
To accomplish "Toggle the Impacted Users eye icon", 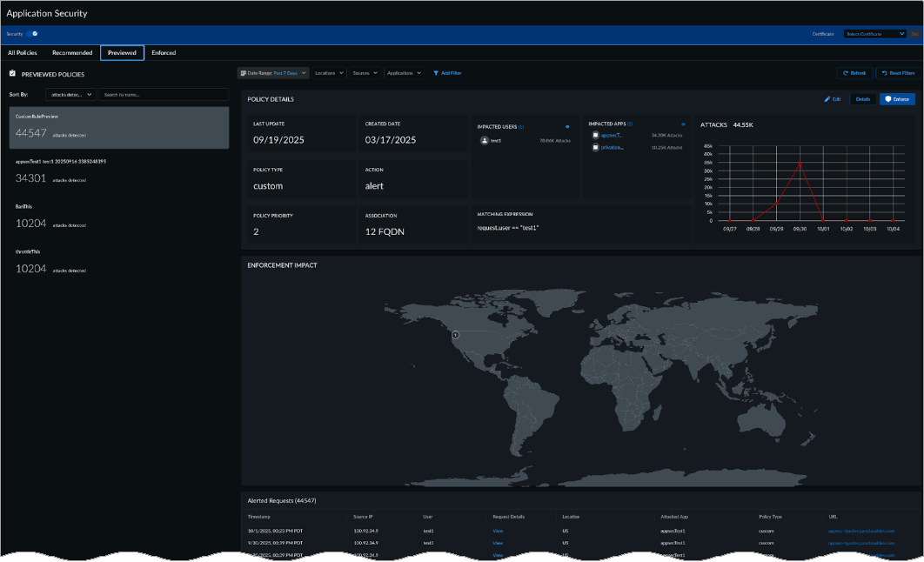I will [567, 126].
